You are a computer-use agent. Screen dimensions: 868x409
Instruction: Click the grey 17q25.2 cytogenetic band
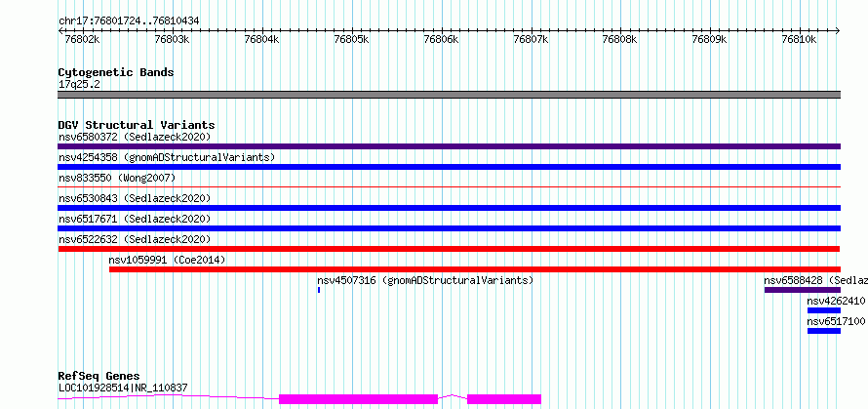point(449,95)
